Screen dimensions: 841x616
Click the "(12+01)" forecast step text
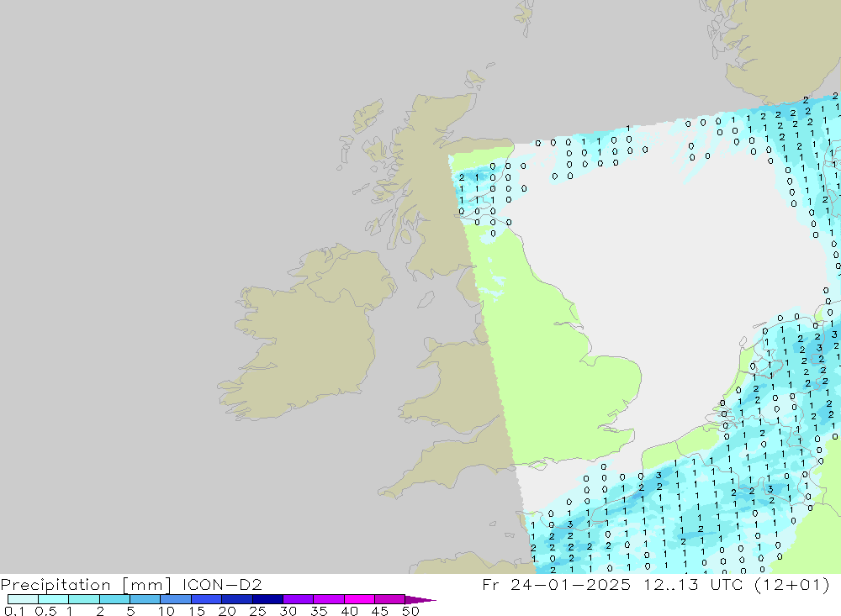click(x=791, y=584)
